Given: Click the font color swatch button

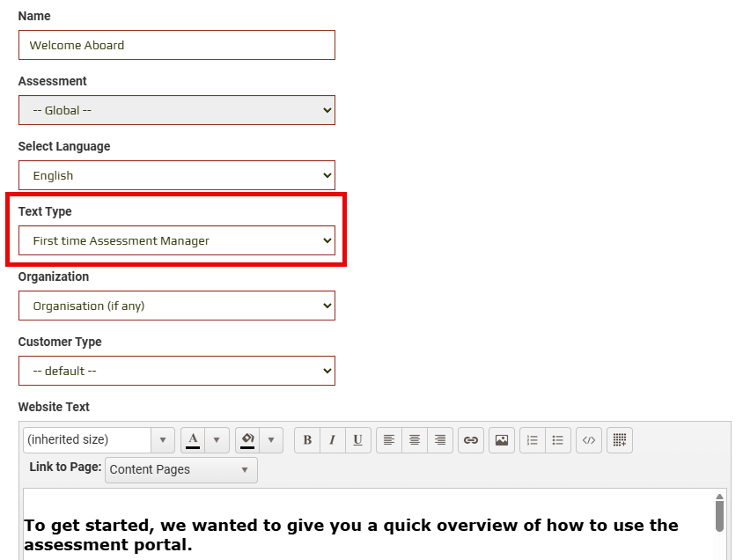Looking at the screenshot, I should 193,440.
